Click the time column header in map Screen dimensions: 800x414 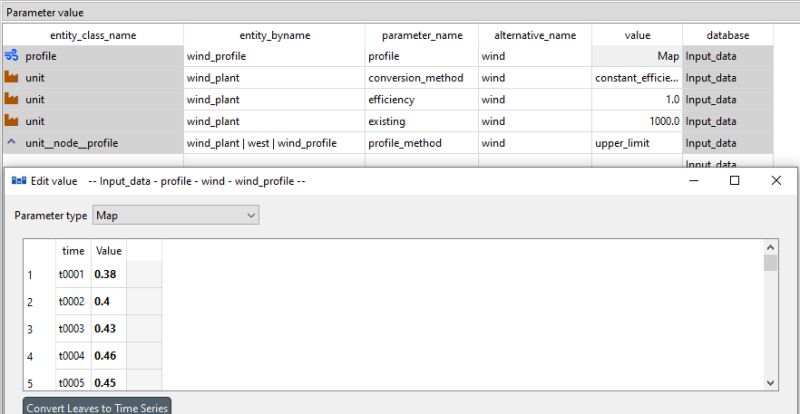[x=73, y=251]
